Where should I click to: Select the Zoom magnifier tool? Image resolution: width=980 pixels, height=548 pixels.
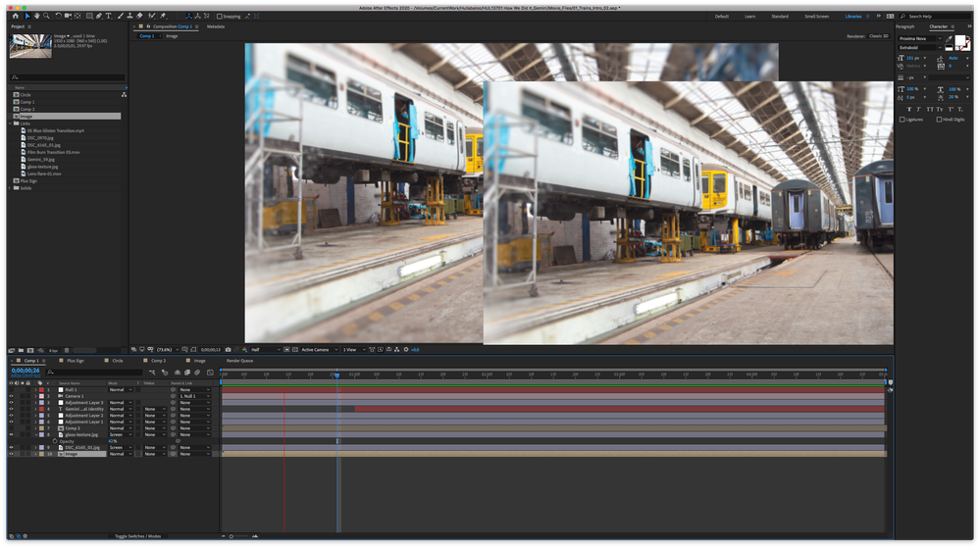(x=46, y=16)
